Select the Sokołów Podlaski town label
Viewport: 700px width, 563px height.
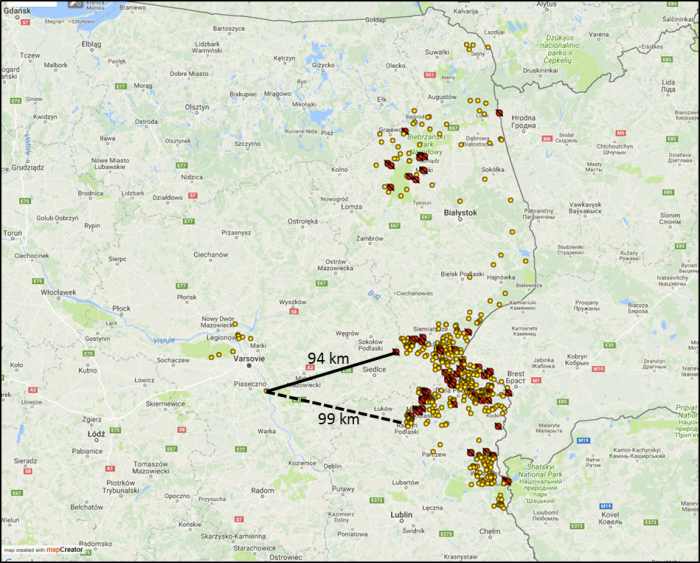371,345
